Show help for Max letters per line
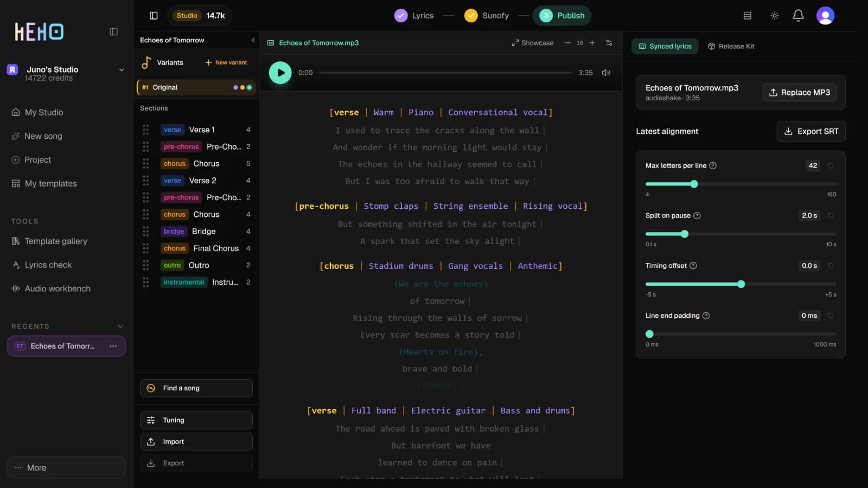The height and width of the screenshot is (488, 868). (x=713, y=165)
